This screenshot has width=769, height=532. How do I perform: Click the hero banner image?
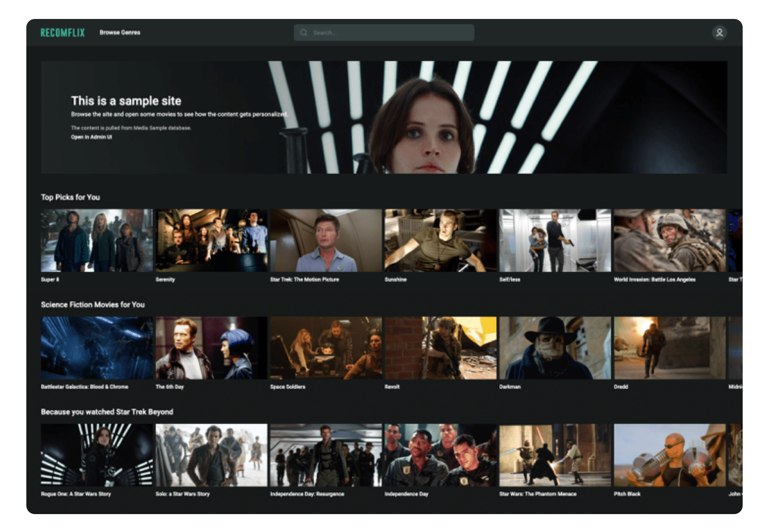(384, 117)
